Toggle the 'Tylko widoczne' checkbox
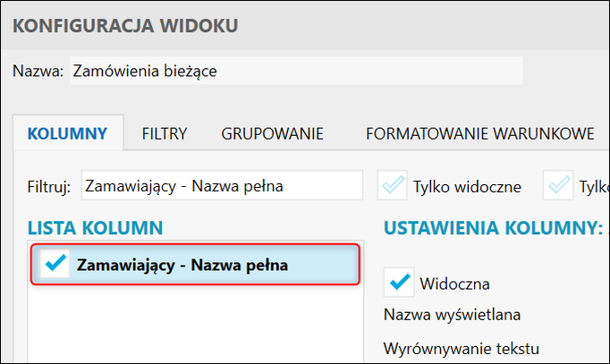The height and width of the screenshot is (364, 610). pyautogui.click(x=392, y=186)
